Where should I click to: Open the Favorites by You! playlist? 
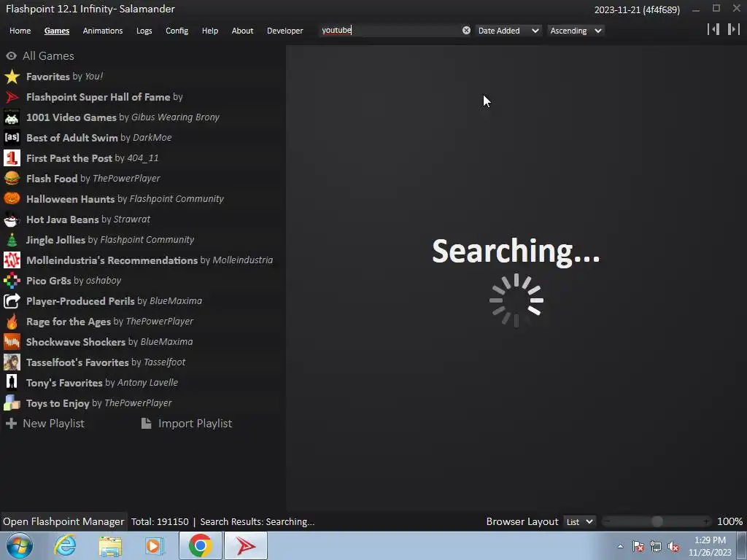point(143,77)
